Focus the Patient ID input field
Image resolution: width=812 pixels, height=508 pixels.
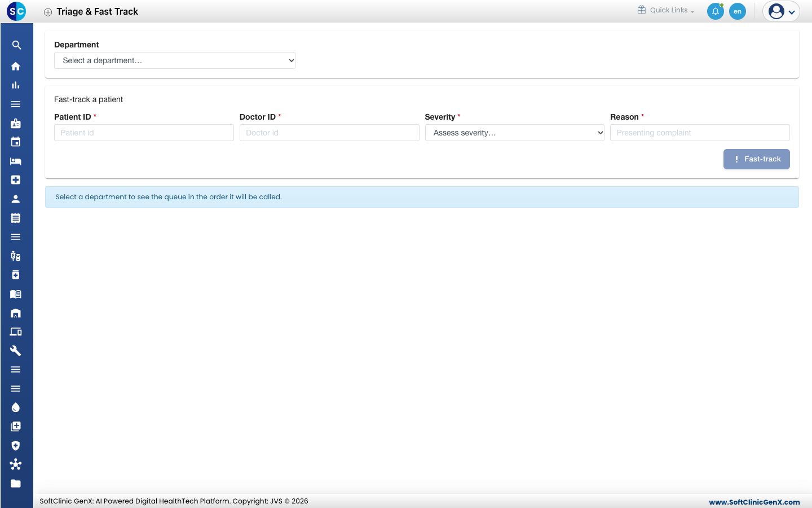click(x=144, y=133)
